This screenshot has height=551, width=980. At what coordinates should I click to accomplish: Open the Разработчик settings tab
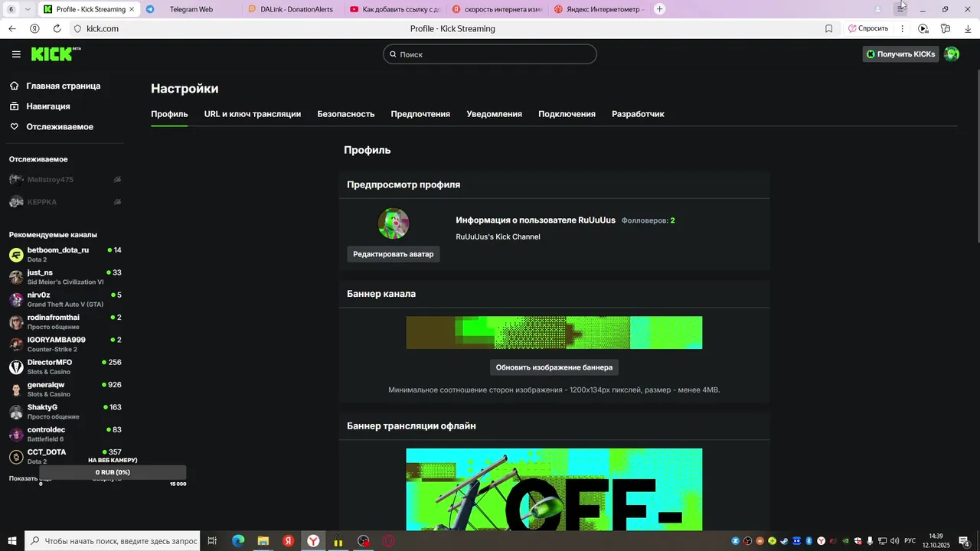(638, 114)
